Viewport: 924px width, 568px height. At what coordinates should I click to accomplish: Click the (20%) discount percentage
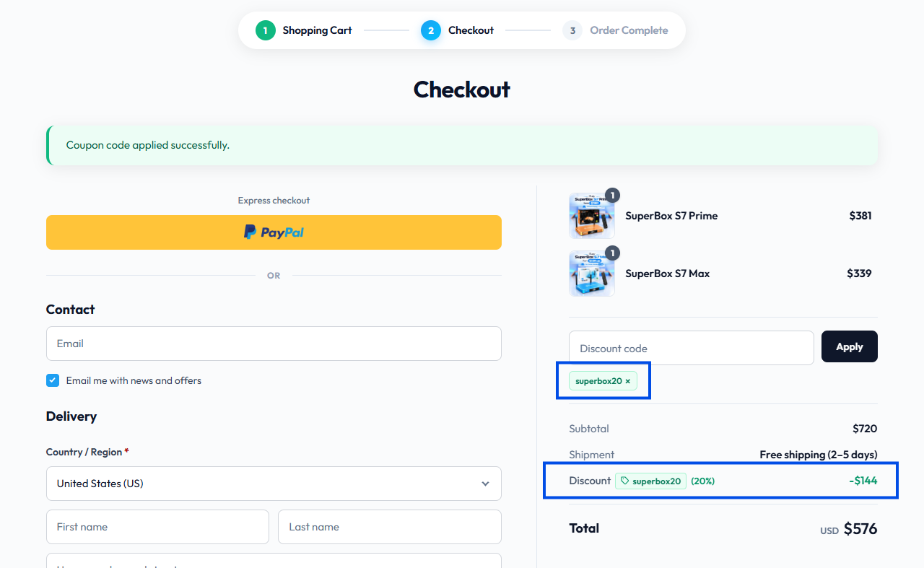[x=703, y=481]
